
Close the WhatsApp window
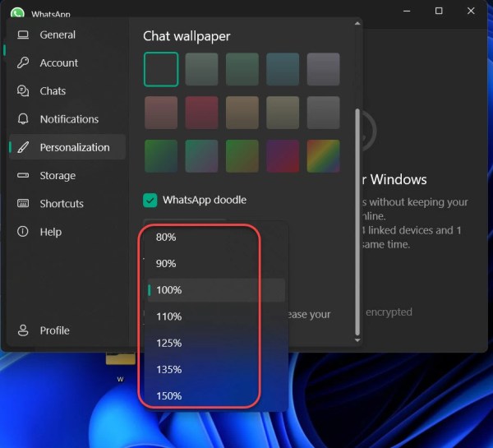pyautogui.click(x=471, y=11)
